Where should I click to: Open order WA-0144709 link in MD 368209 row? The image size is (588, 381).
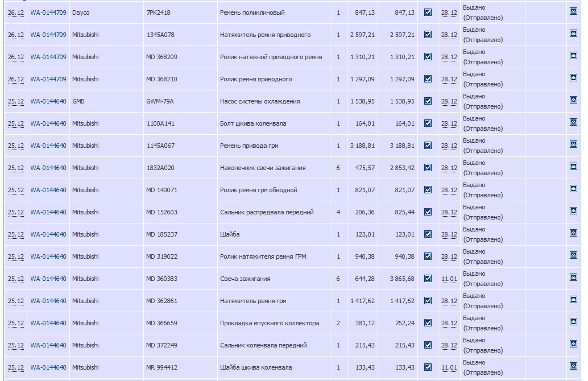click(48, 57)
